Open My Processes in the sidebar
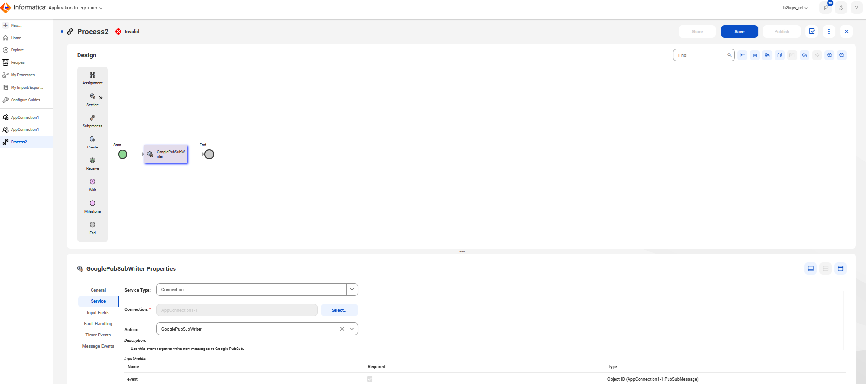 click(x=23, y=75)
